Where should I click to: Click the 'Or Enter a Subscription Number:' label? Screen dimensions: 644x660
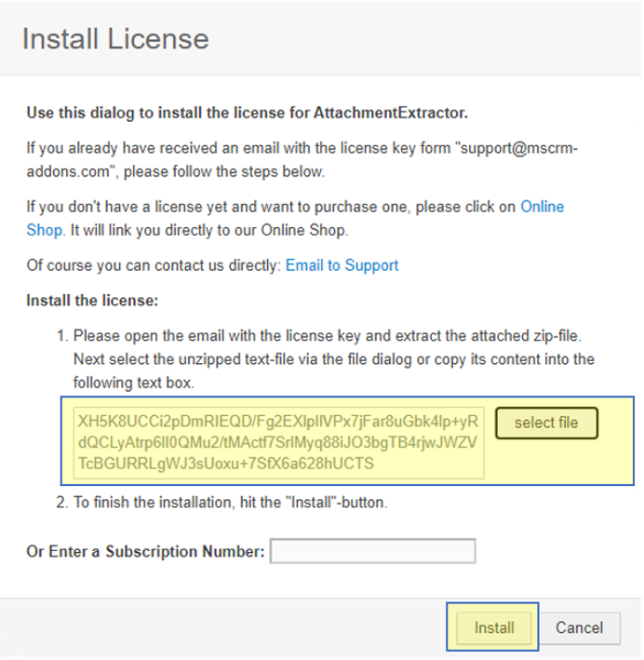pyautogui.click(x=145, y=551)
